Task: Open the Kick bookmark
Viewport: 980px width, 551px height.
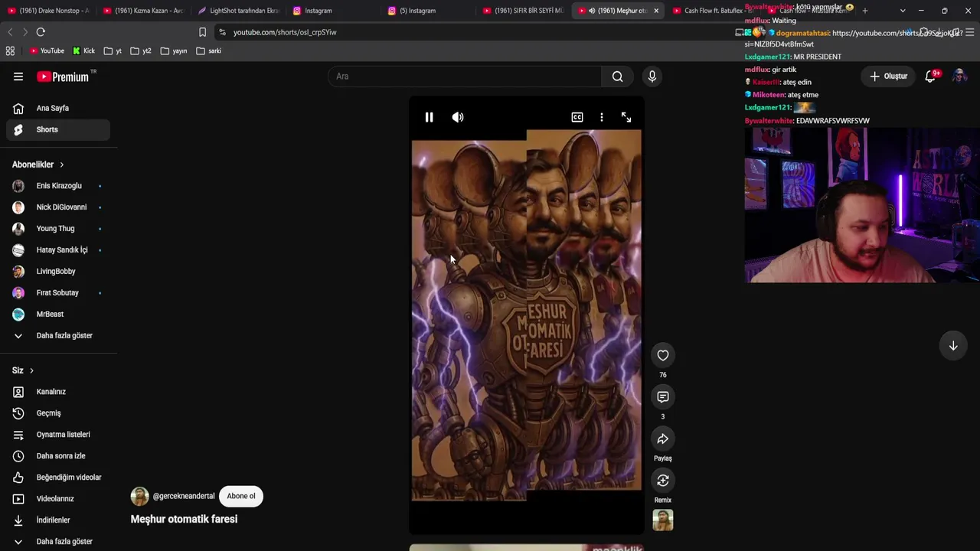Action: pos(84,51)
